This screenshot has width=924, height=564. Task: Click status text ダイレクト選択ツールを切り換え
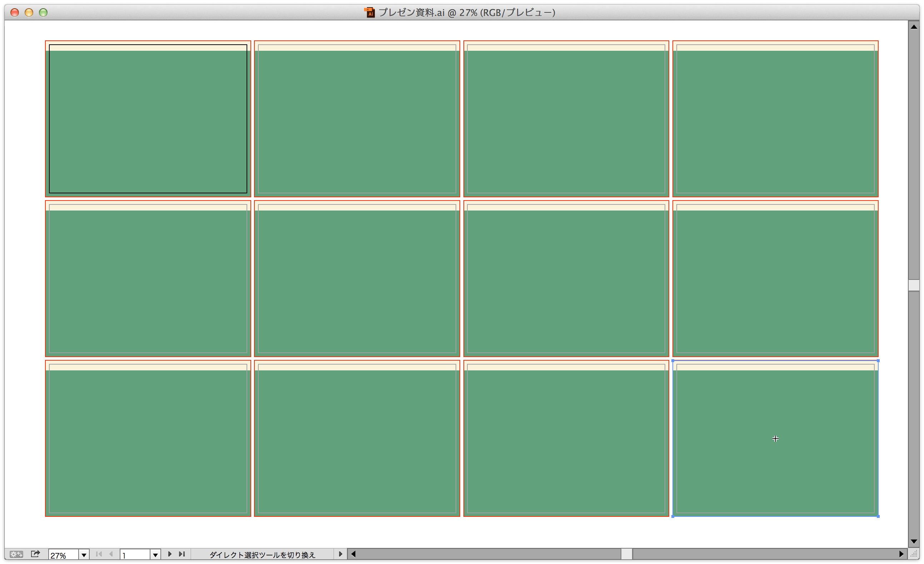[262, 555]
